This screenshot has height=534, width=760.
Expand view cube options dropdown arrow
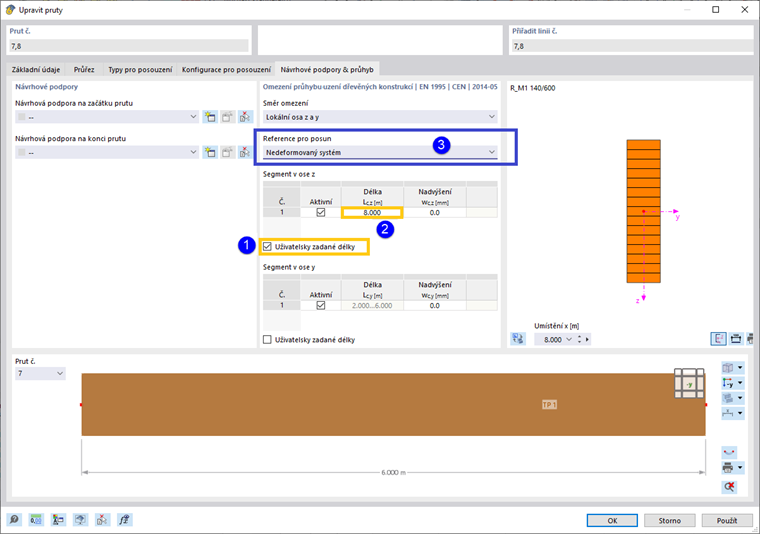pos(740,368)
